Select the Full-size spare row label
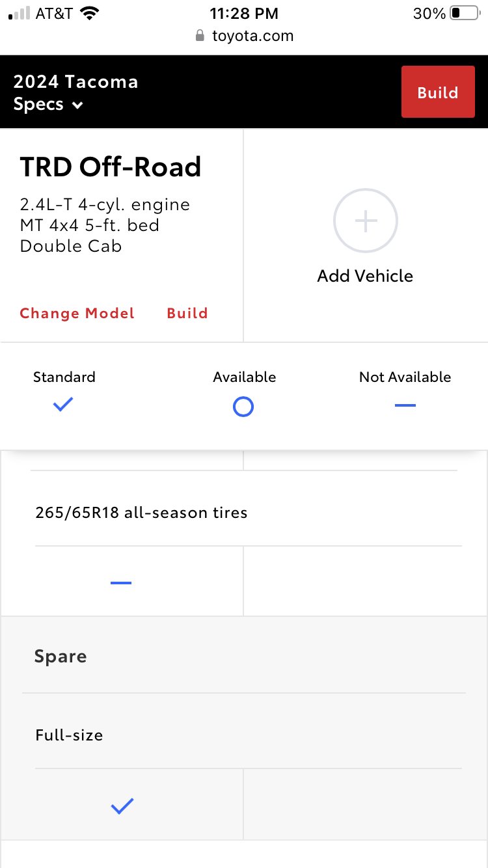This screenshot has height=868, width=488. point(69,735)
